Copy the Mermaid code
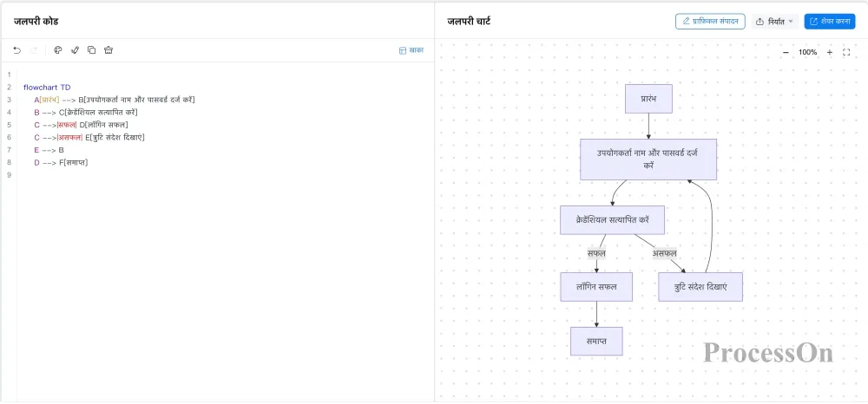 coord(92,50)
